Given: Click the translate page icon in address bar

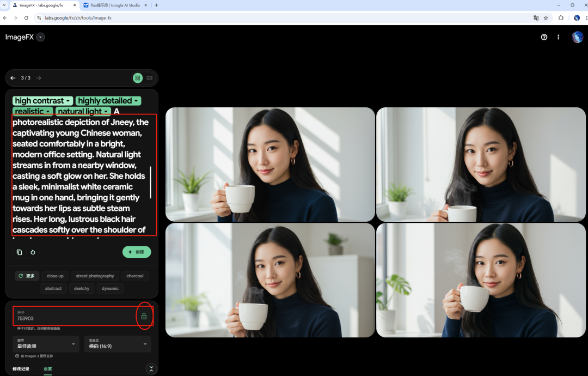Looking at the screenshot, I should point(536,17).
